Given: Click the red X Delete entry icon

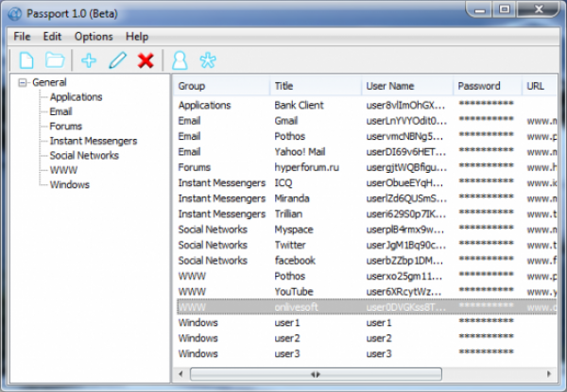Looking at the screenshot, I should 146,60.
